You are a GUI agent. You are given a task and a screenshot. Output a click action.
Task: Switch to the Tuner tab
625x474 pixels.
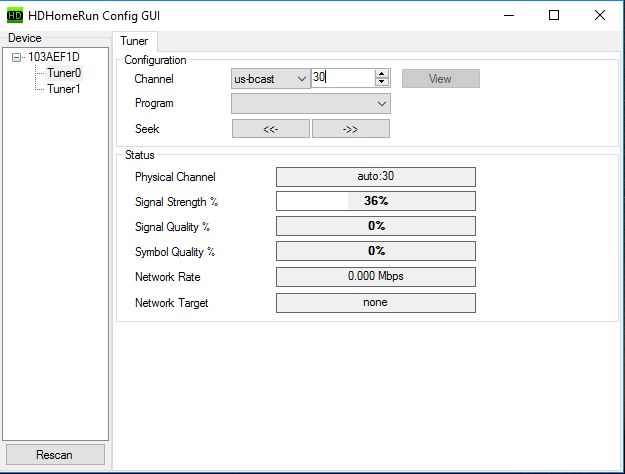(134, 41)
